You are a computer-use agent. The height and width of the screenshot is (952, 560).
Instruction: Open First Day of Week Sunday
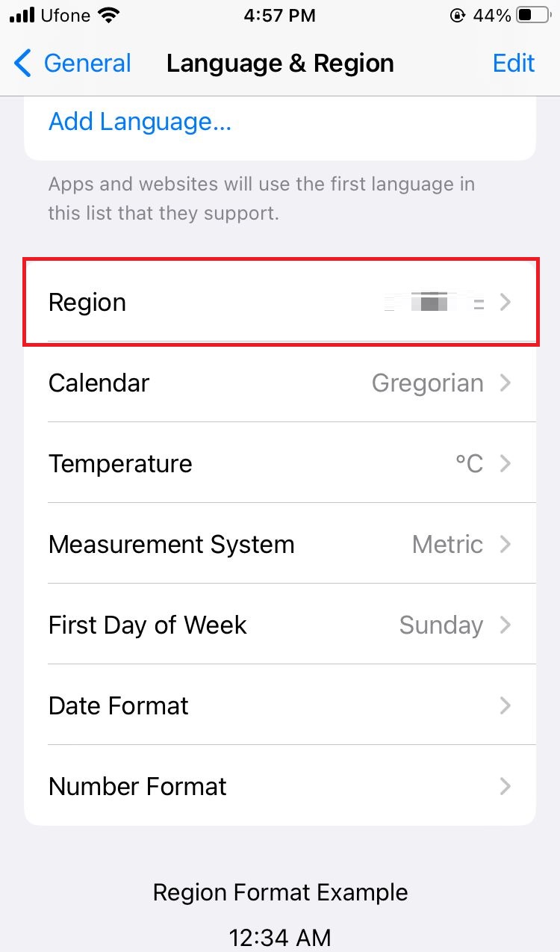280,625
